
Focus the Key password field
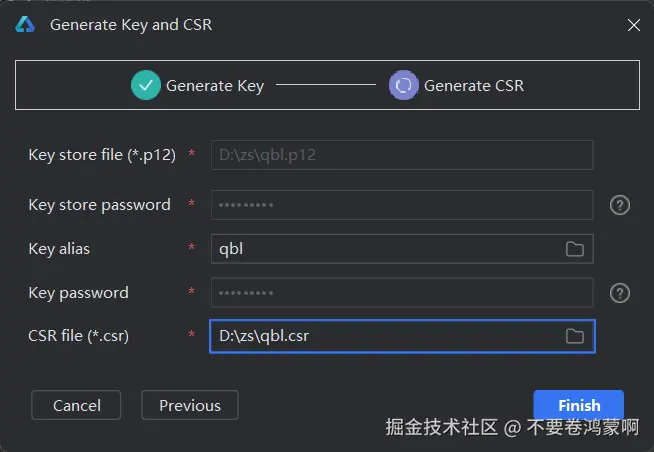[x=401, y=293]
